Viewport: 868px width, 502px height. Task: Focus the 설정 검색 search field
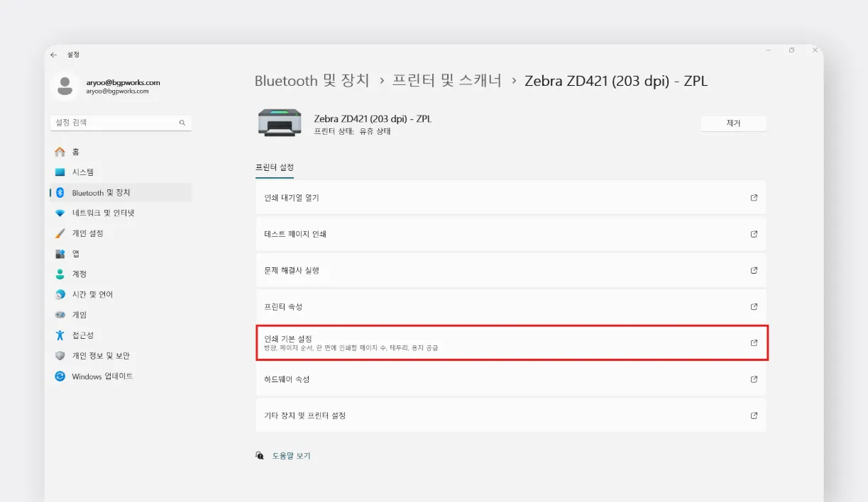coord(121,123)
